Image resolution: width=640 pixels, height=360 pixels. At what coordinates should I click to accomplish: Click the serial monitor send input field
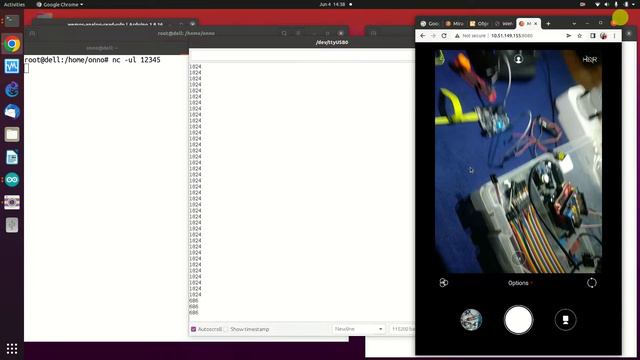pyautogui.click(x=302, y=55)
